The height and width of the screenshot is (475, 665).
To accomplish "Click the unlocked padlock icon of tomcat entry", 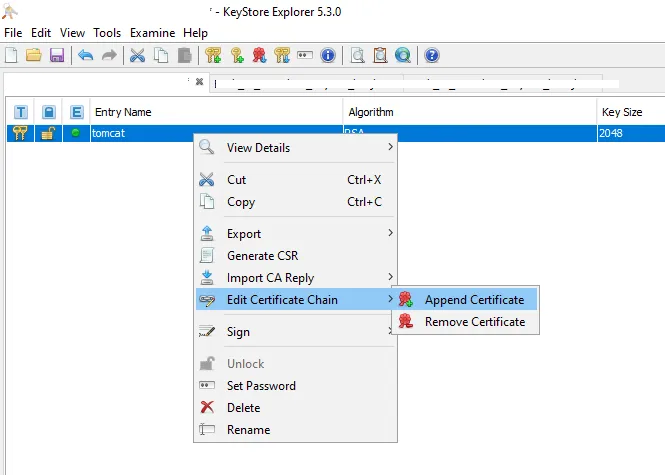I will (x=48, y=133).
